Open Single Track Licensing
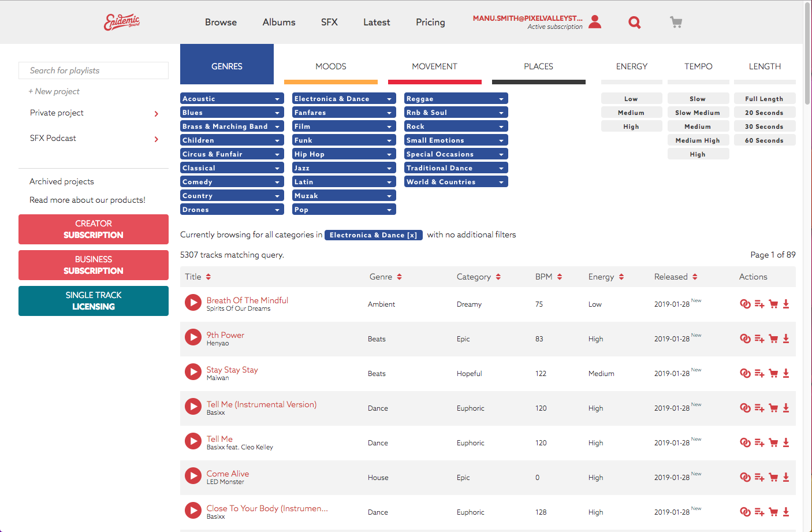This screenshot has height=532, width=812. tap(94, 301)
